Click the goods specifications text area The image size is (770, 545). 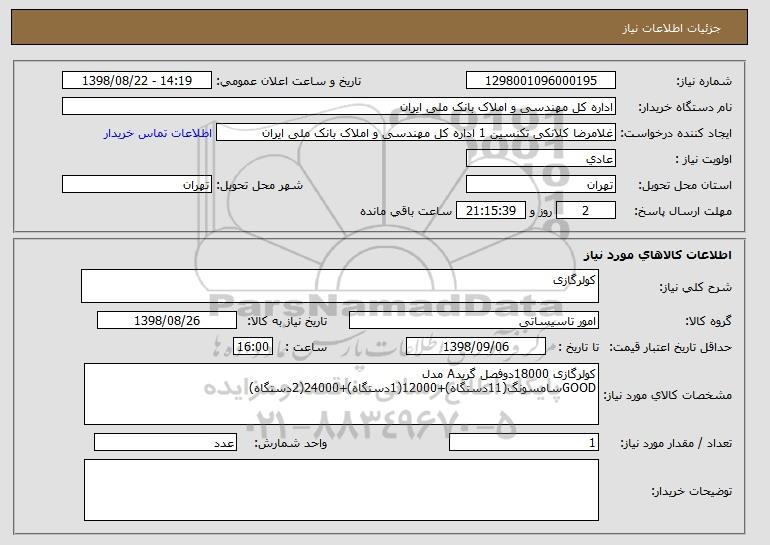(x=341, y=394)
